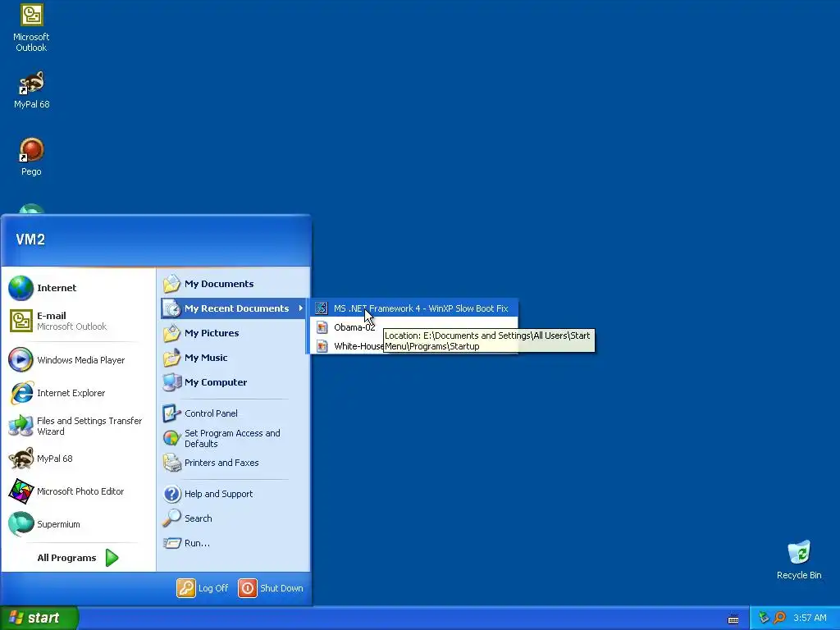The height and width of the screenshot is (630, 840).
Task: Click the network tray icon beside the magnifier
Action: [x=764, y=618]
